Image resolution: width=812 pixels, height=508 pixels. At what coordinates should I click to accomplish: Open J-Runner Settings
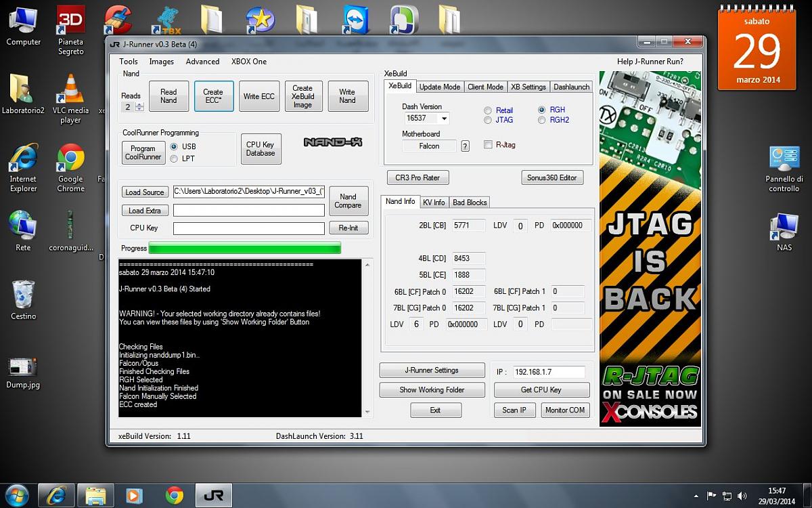(432, 371)
